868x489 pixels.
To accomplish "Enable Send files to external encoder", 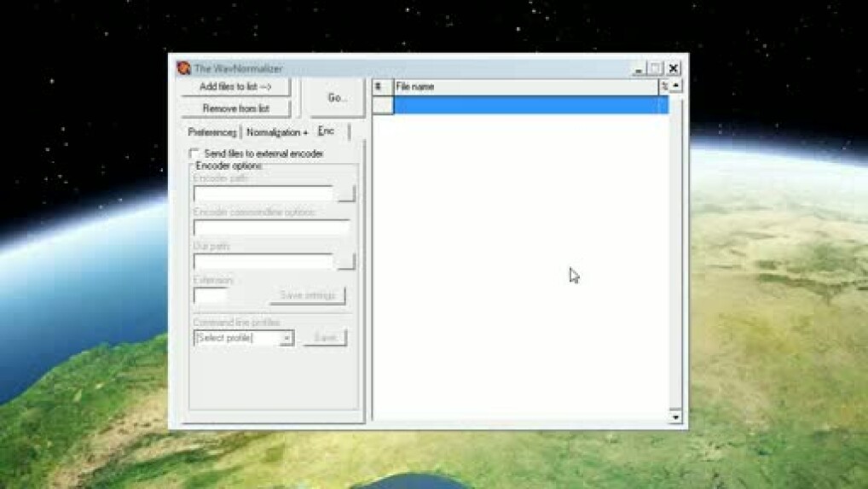I will 194,154.
